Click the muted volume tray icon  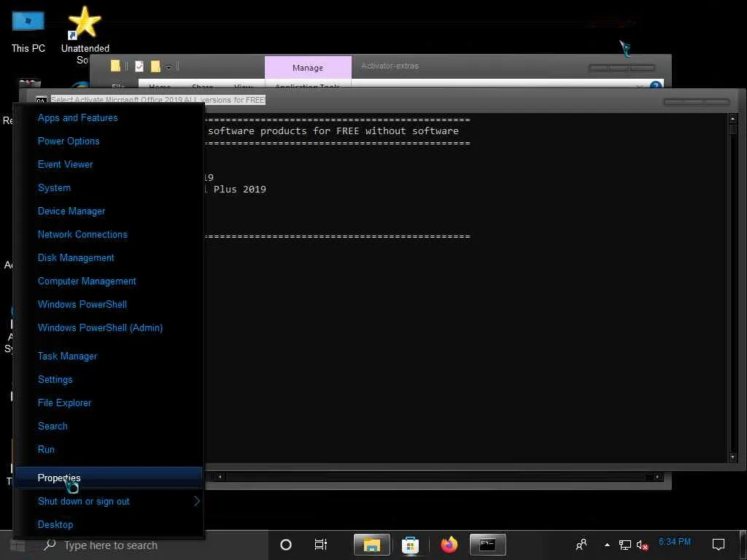pos(642,545)
